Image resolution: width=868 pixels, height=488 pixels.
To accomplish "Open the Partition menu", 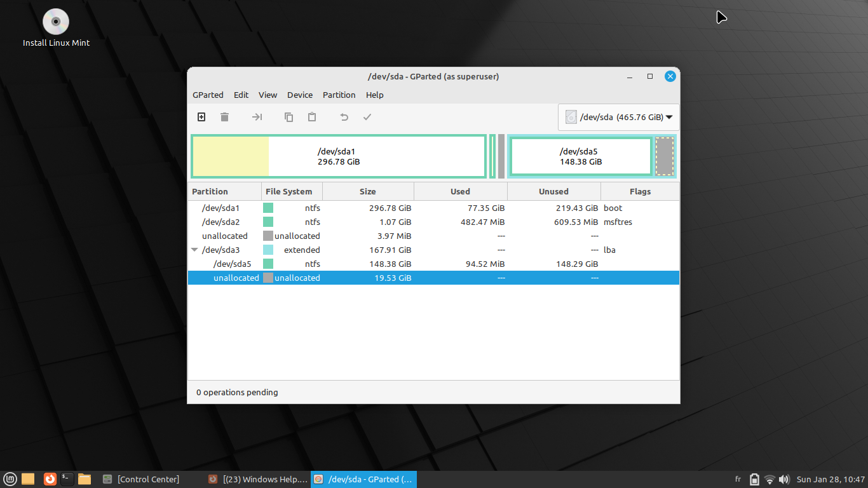I will point(339,95).
